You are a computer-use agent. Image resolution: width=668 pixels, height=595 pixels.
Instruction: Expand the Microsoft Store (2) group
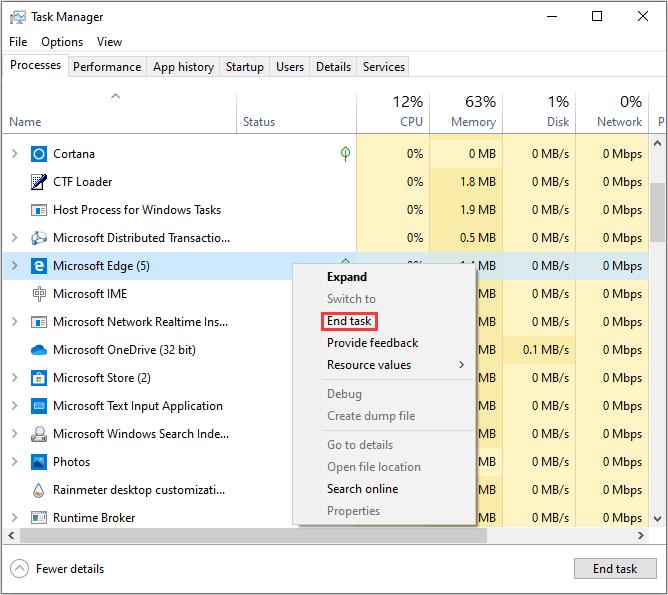click(x=14, y=378)
